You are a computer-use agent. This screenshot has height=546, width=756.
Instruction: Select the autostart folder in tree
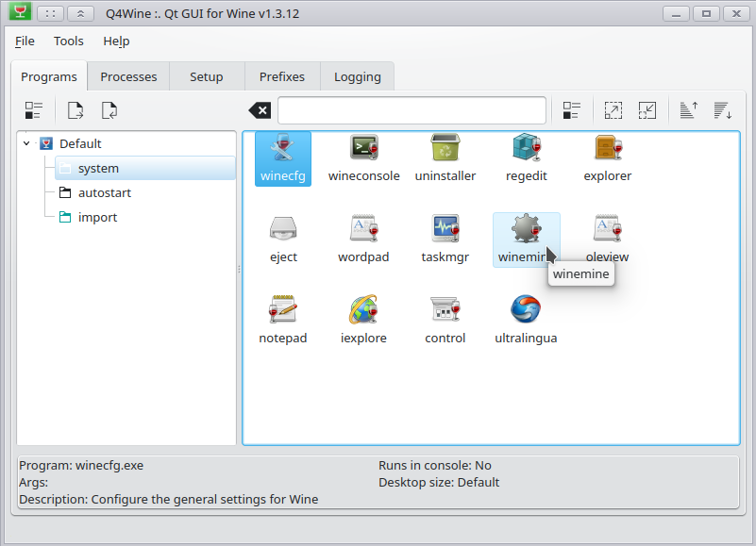click(104, 193)
